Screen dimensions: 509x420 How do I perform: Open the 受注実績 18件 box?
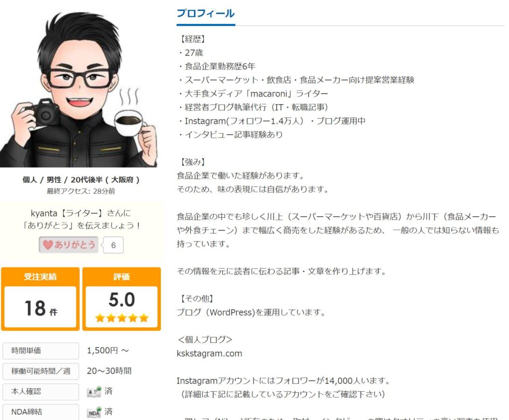pyautogui.click(x=40, y=299)
